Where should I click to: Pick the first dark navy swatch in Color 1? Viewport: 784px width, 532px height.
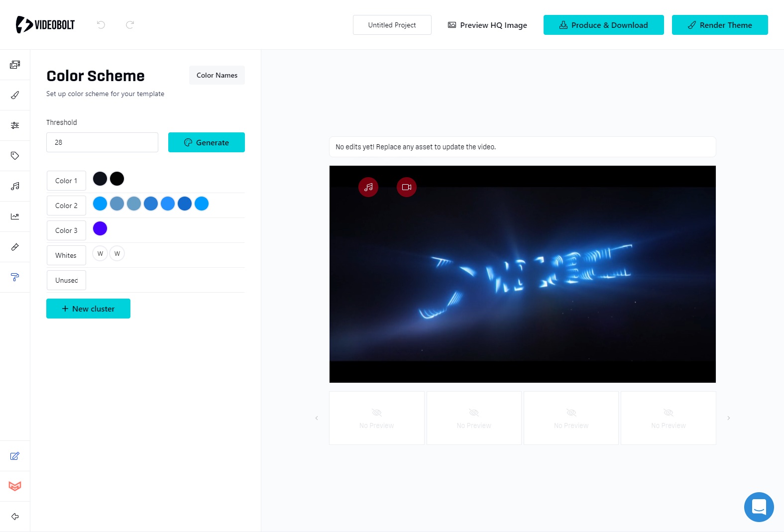click(x=100, y=179)
